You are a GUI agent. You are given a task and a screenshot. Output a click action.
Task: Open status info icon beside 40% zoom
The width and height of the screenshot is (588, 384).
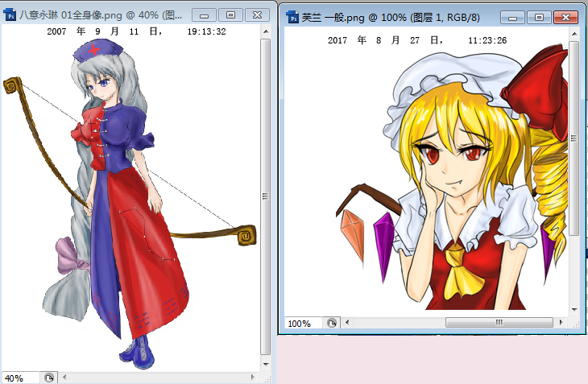(49, 378)
